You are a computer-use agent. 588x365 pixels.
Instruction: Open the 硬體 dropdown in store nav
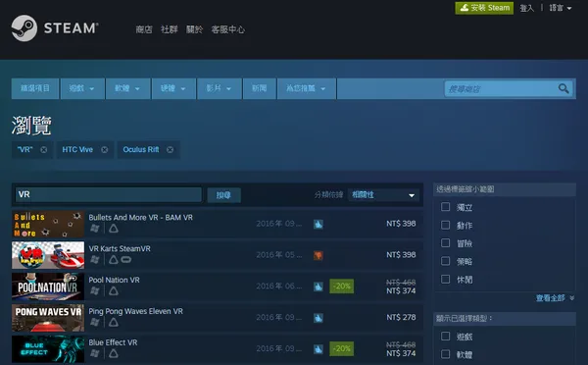click(173, 88)
